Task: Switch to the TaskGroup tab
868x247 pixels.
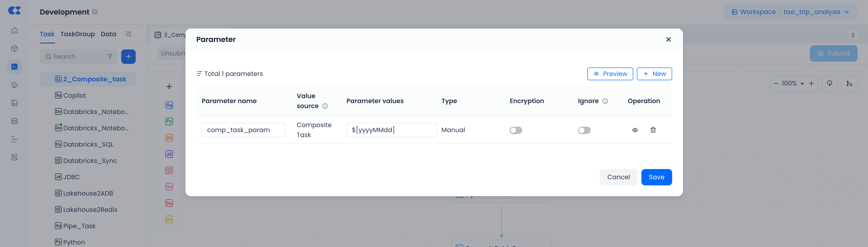Action: (x=78, y=34)
